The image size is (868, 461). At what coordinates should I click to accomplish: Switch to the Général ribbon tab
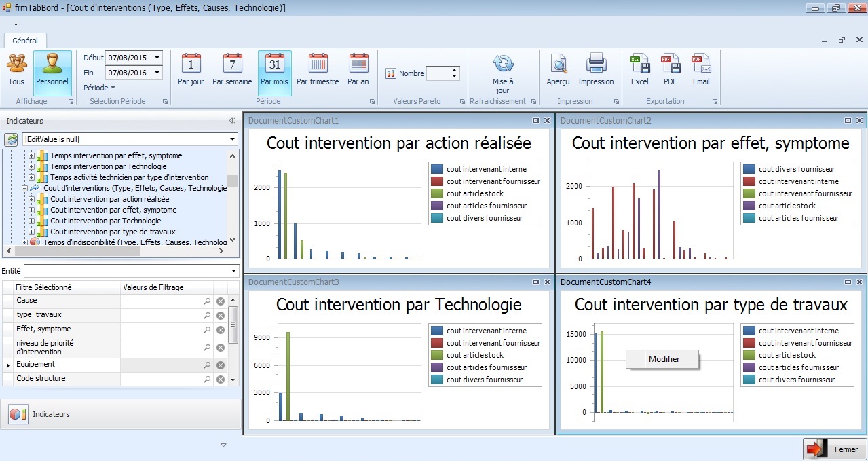coord(25,41)
